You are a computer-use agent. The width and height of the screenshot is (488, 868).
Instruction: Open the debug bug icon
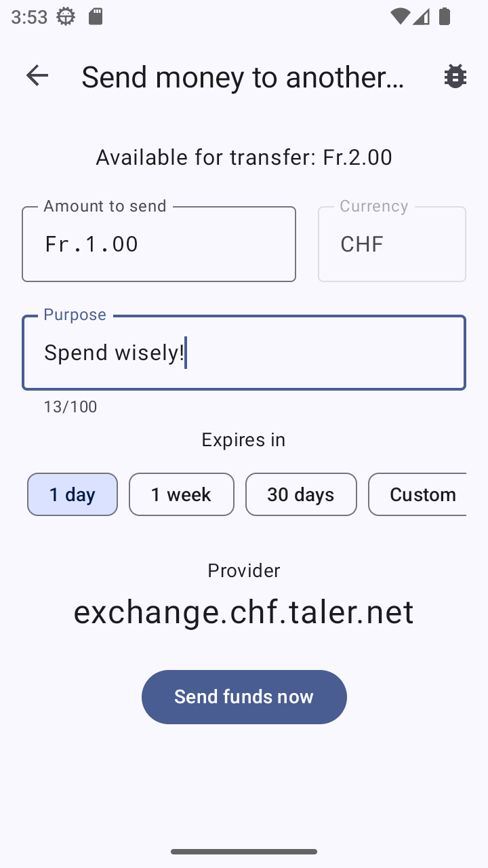(455, 77)
